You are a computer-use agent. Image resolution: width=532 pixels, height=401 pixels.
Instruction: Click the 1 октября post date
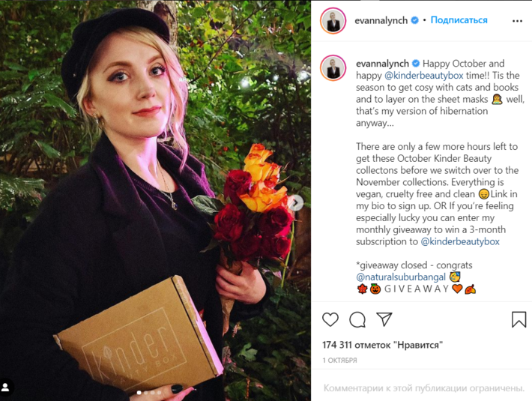point(339,361)
